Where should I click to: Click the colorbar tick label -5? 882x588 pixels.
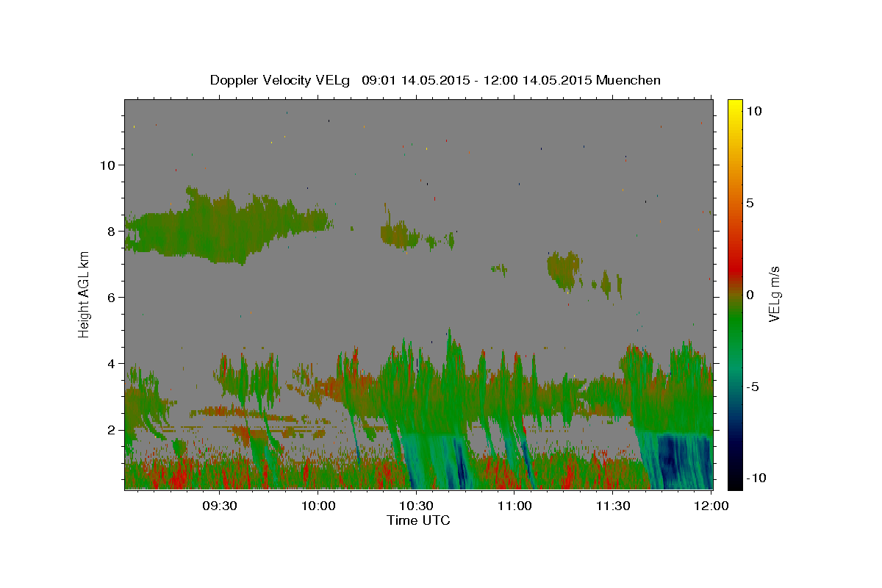[x=753, y=387]
